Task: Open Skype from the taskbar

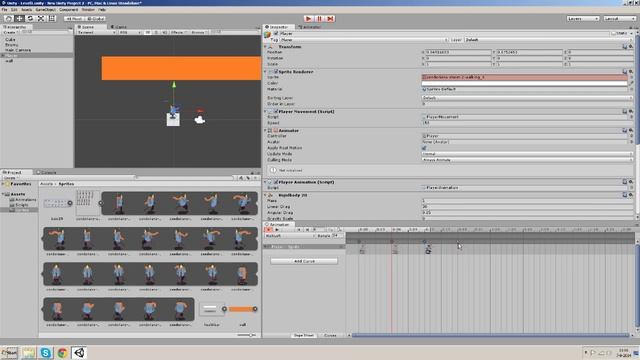Action: pyautogui.click(x=46, y=353)
